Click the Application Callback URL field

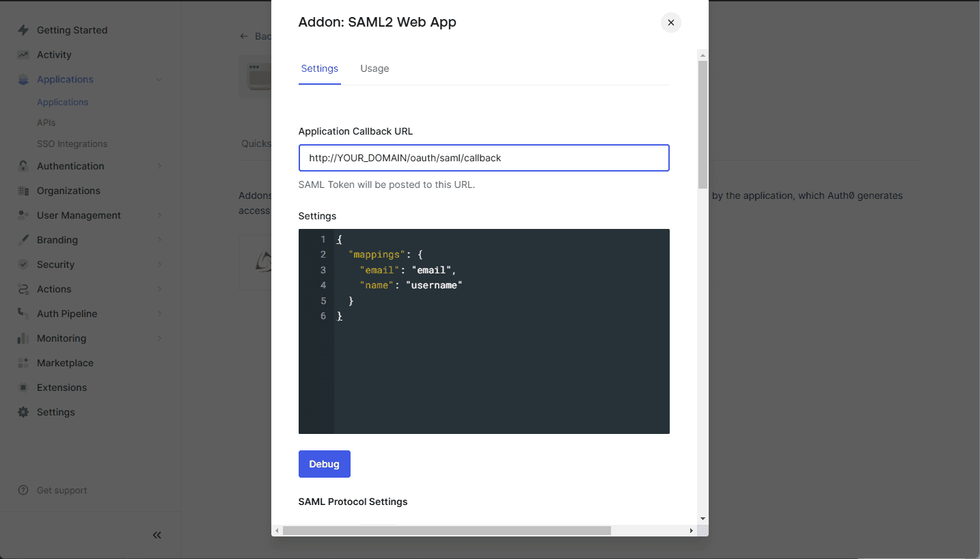click(483, 158)
